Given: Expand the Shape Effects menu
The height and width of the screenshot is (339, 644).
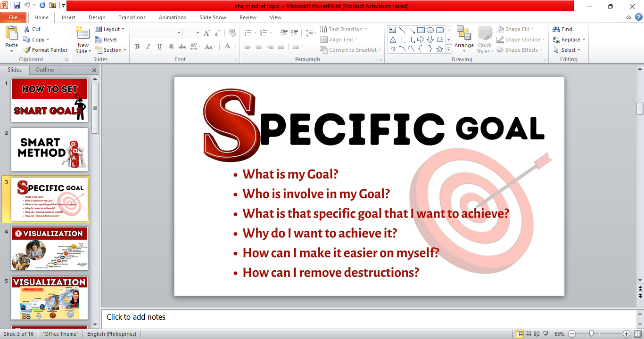Looking at the screenshot, I should pyautogui.click(x=520, y=50).
